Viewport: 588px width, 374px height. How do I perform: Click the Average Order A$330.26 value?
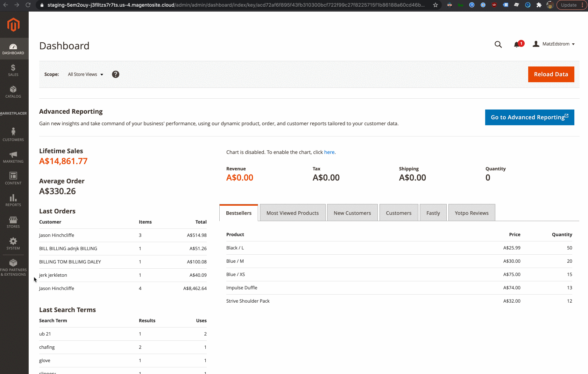point(57,191)
